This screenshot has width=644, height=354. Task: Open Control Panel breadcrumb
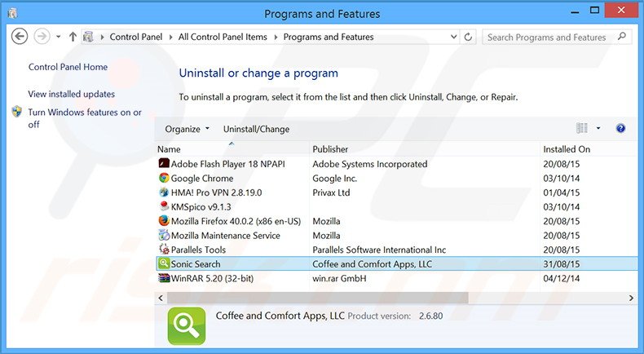click(136, 37)
